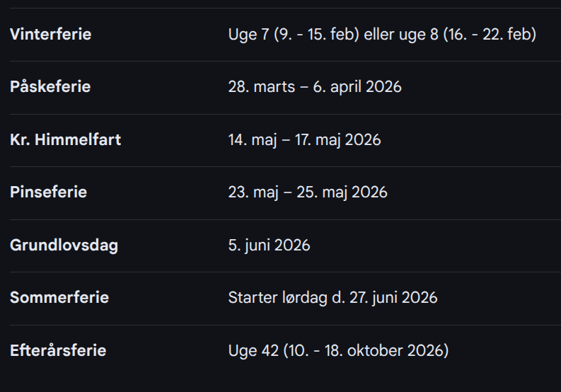Click "Starter lørdag d. 27. juni 2026" text
Image resolution: width=561 pixels, height=392 pixels.
click(x=332, y=297)
